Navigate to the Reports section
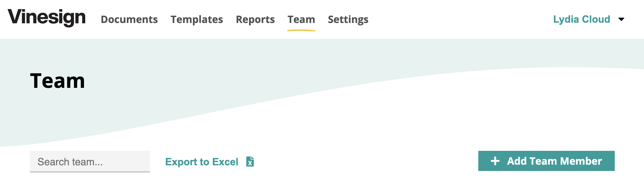 click(255, 19)
